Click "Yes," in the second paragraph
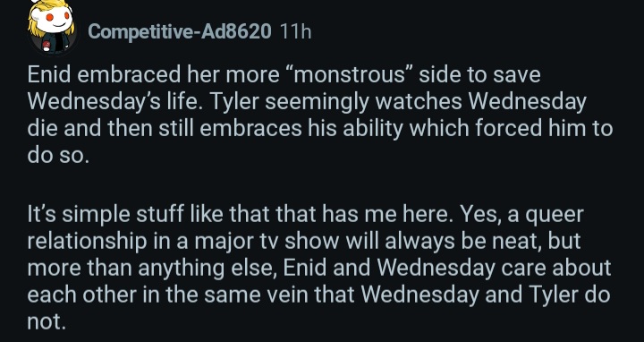Image resolution: width=644 pixels, height=342 pixels. [x=480, y=214]
